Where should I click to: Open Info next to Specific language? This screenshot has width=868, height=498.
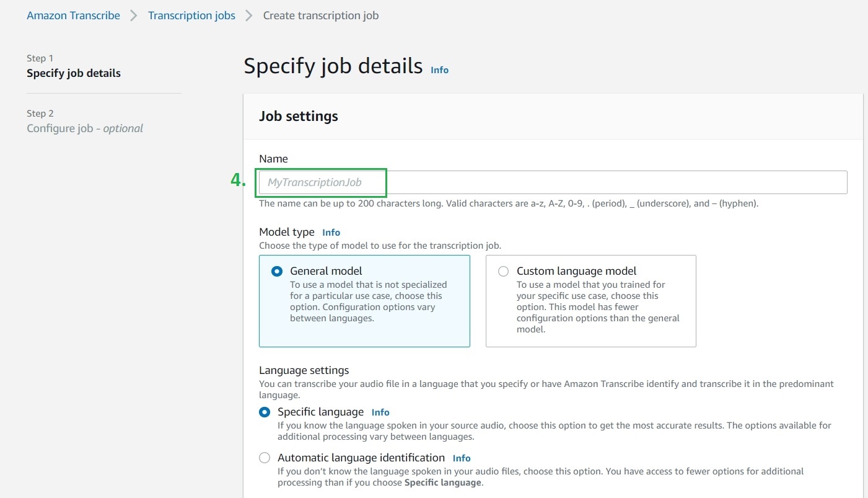pos(380,412)
